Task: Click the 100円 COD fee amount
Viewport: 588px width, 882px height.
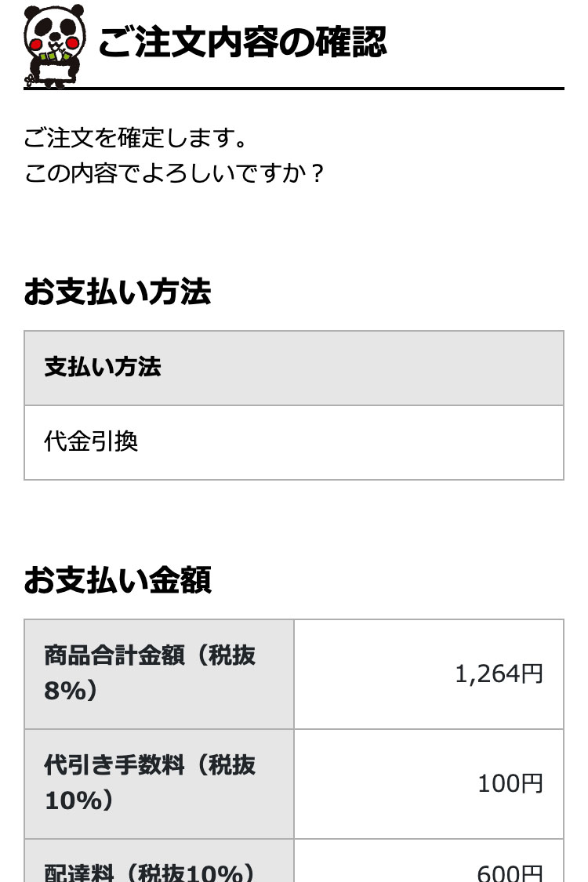Action: point(510,783)
